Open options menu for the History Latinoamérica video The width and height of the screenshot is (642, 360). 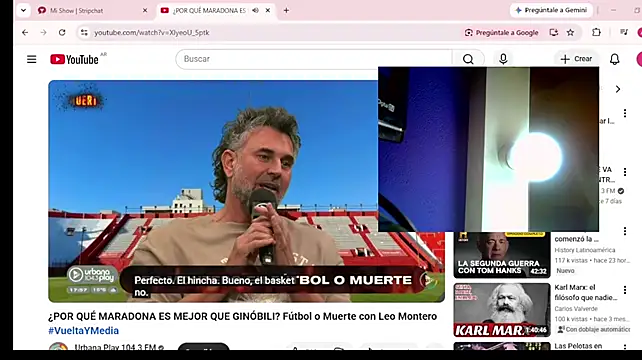625,231
